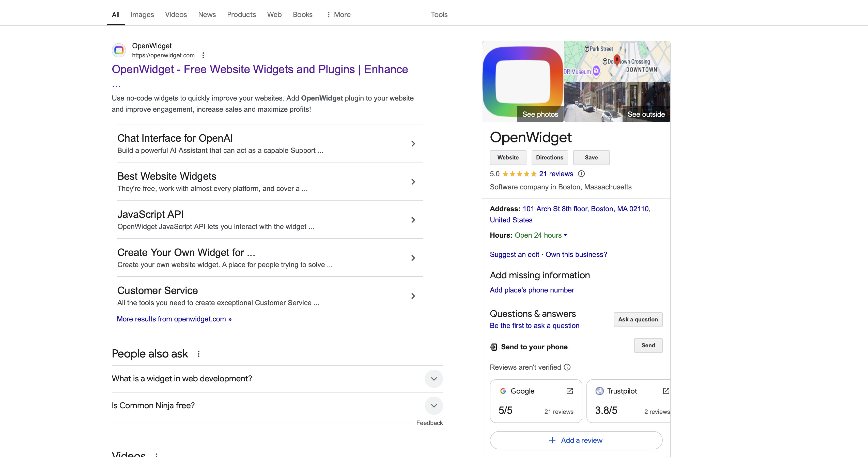The width and height of the screenshot is (868, 457).
Task: Click the Add a review button
Action: click(576, 440)
